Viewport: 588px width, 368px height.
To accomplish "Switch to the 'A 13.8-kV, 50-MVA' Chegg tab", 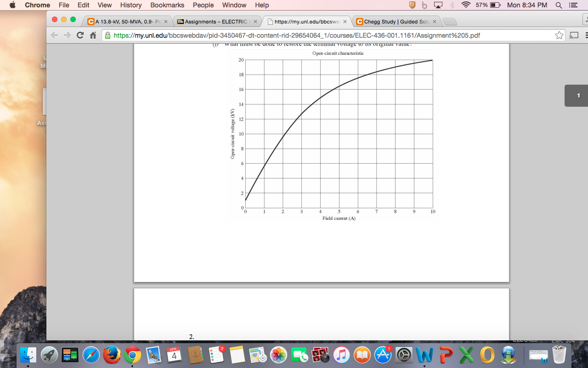I will tap(127, 21).
